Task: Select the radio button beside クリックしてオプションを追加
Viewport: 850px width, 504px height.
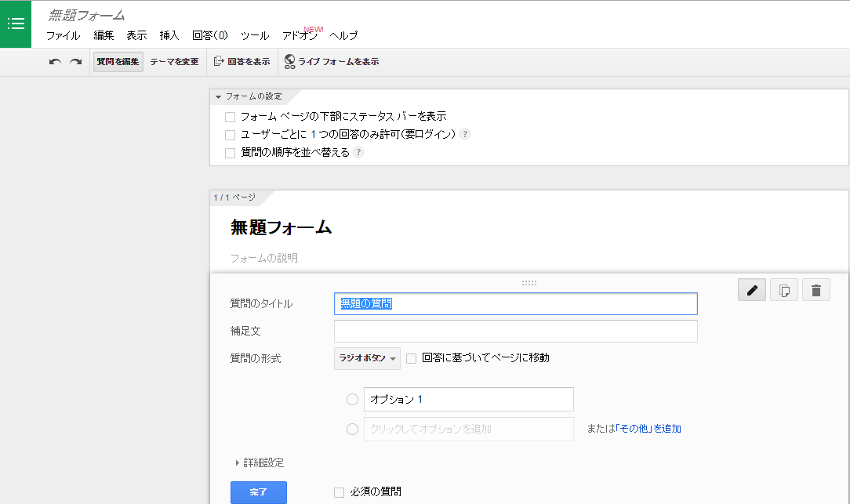Action: point(352,430)
